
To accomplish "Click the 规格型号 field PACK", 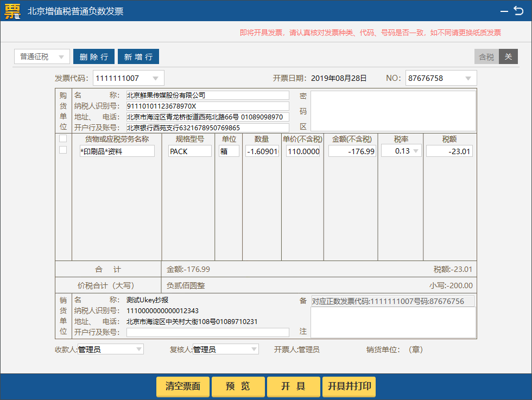I will click(190, 151).
